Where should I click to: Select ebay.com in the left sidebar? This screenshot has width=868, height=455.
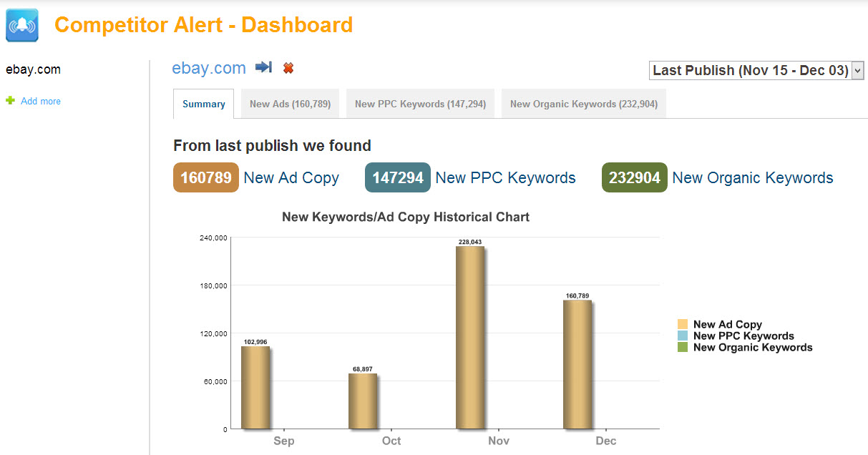(33, 69)
